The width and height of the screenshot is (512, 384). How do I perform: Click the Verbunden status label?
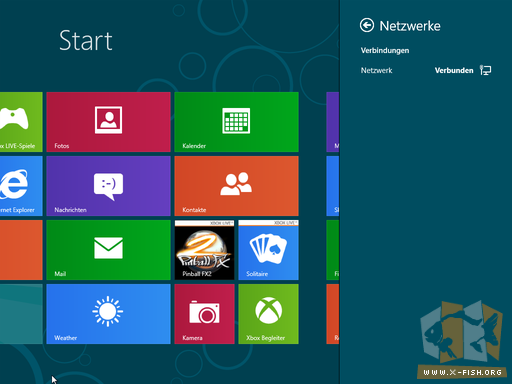coord(454,70)
